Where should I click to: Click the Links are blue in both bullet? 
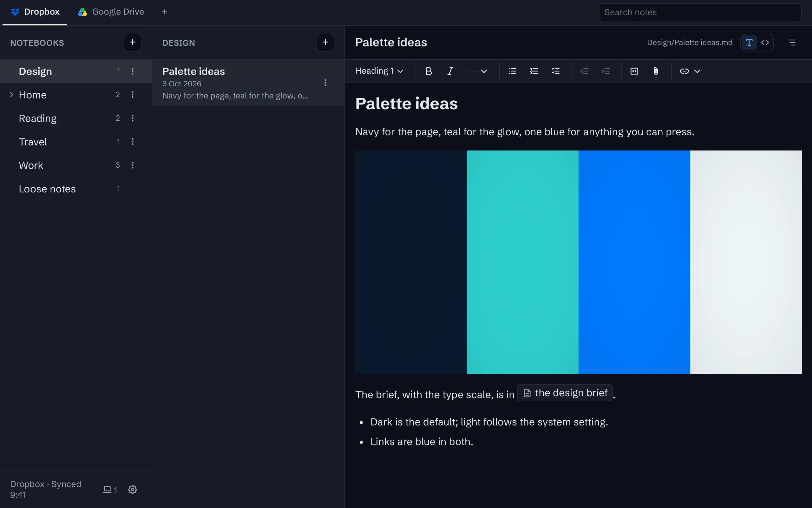tap(422, 441)
